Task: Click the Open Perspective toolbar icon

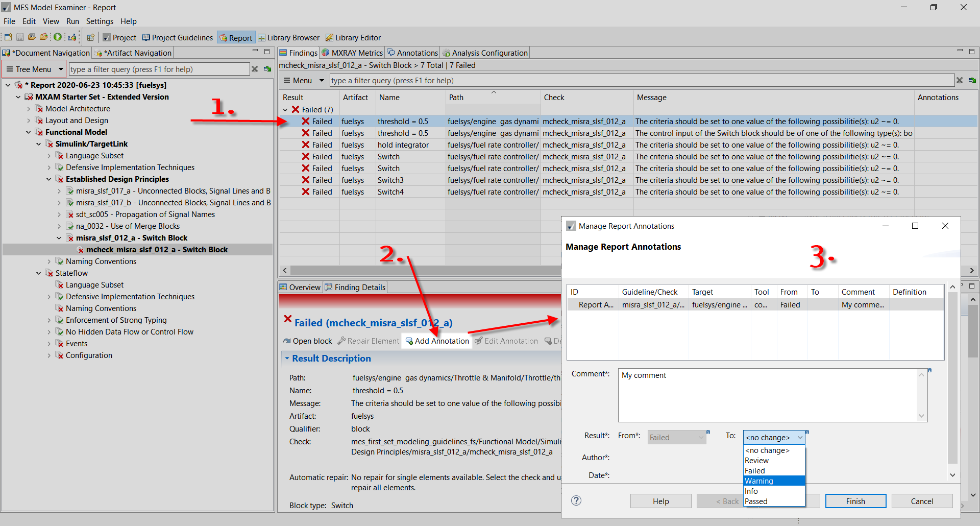Action: coord(91,37)
